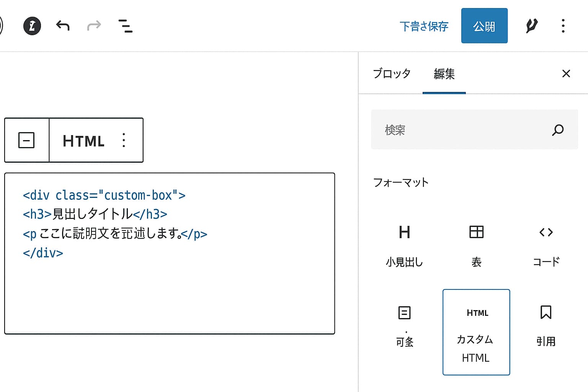Click the magnifier icon in the search field
This screenshot has height=392, width=588.
point(558,130)
